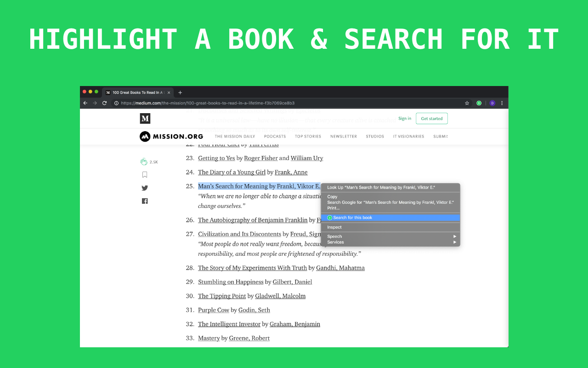Open the Getting to Yes link
The width and height of the screenshot is (588, 368).
tap(216, 158)
